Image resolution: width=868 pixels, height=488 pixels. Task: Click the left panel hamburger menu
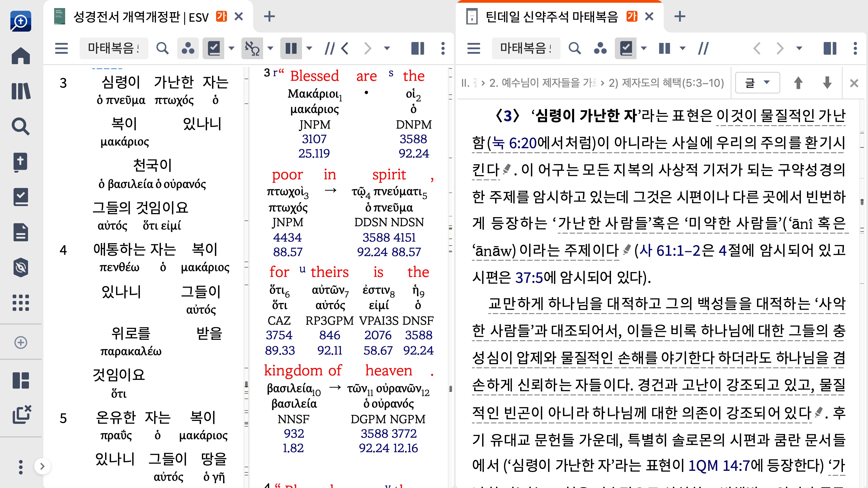coord(61,49)
